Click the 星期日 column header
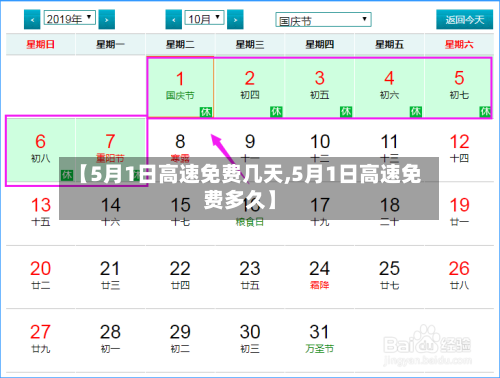Screen dimensions: 500x378 [x=41, y=44]
